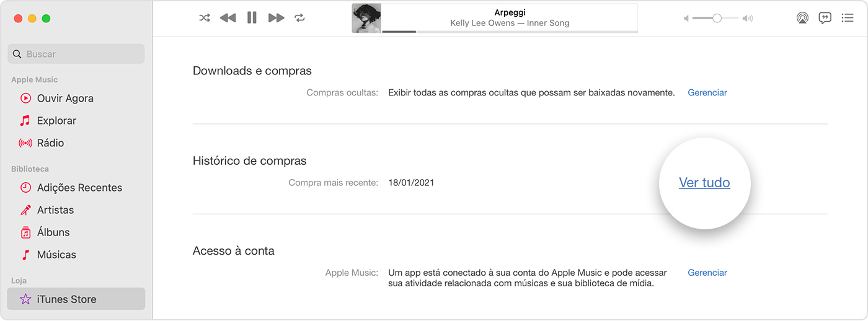Toggle repeat mode
868x321 pixels.
(x=300, y=18)
